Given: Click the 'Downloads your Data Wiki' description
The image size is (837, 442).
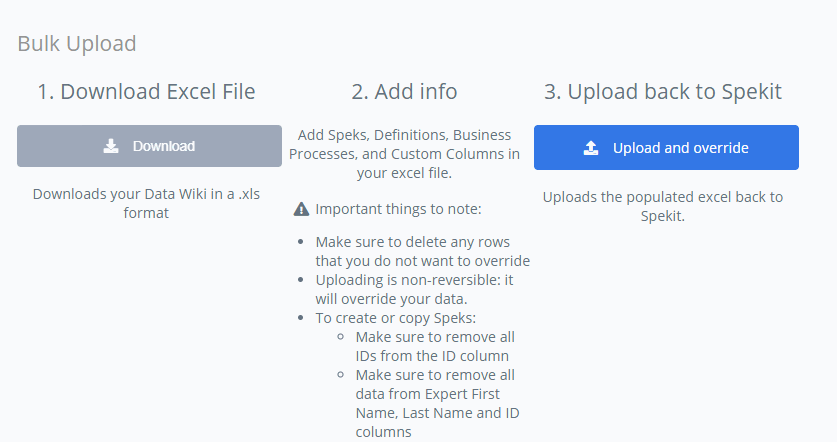Looking at the screenshot, I should pyautogui.click(x=146, y=203).
